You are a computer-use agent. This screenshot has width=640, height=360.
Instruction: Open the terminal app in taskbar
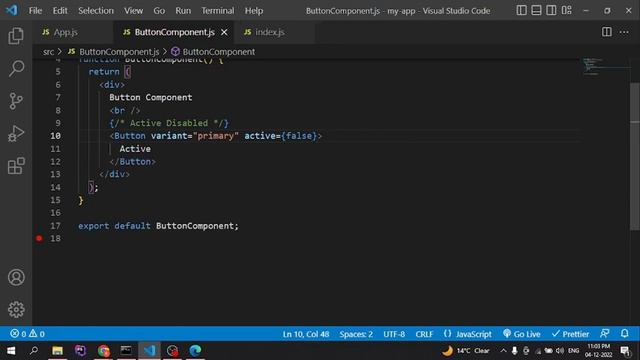pos(126,351)
